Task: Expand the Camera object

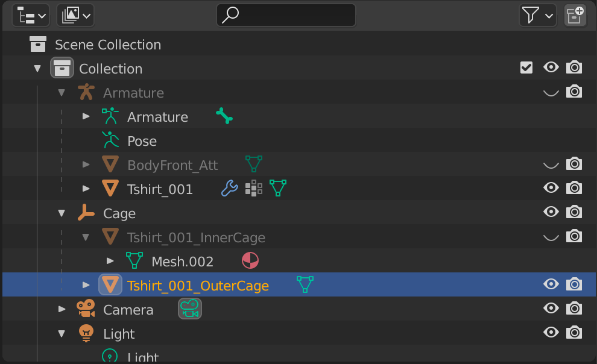Action: pyautogui.click(x=62, y=309)
